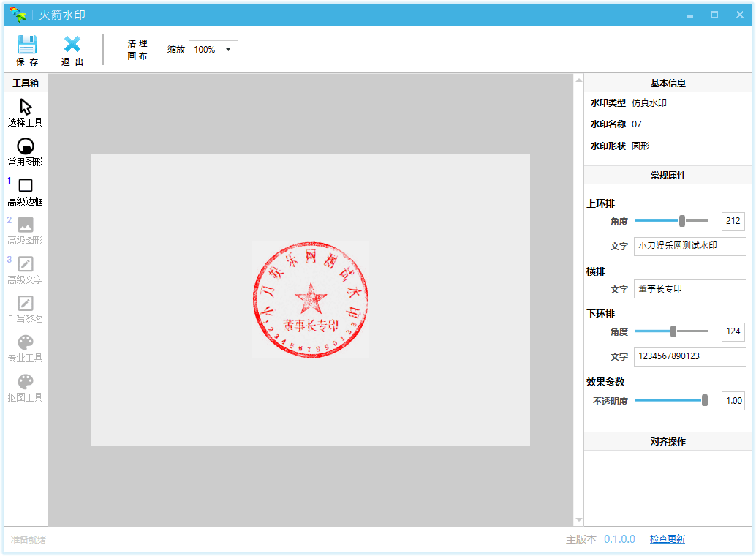This screenshot has height=556, width=756.
Task: Open the 常用图形 common shapes tool
Action: pyautogui.click(x=26, y=146)
